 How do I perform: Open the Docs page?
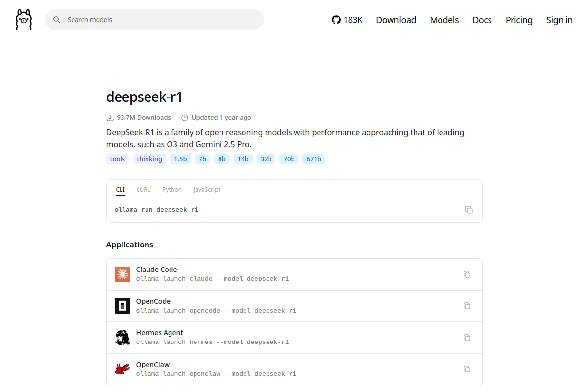[x=482, y=20]
